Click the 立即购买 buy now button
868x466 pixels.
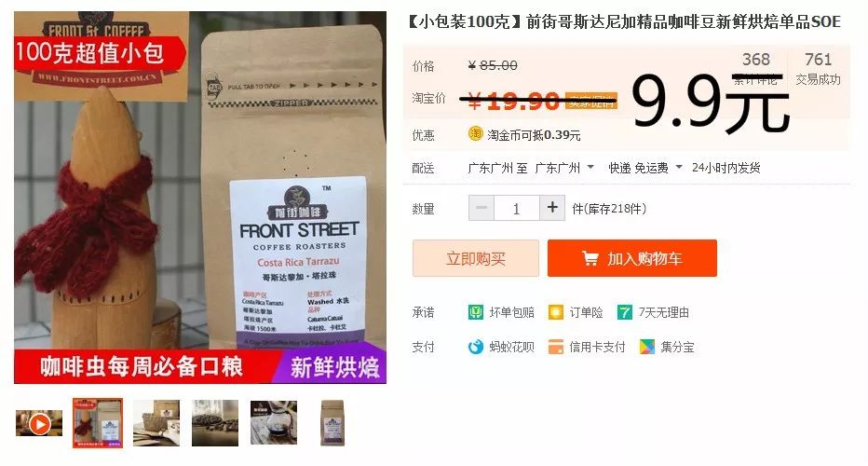pos(476,258)
